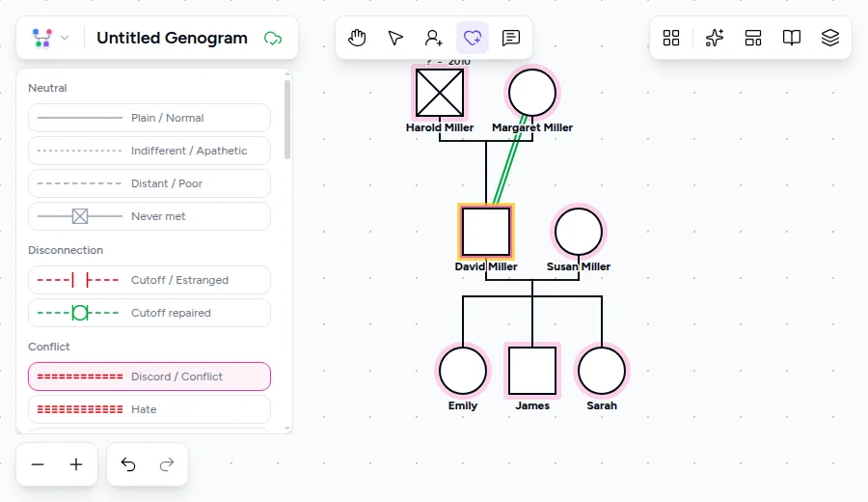868x502 pixels.
Task: Select James's square node
Action: [532, 371]
